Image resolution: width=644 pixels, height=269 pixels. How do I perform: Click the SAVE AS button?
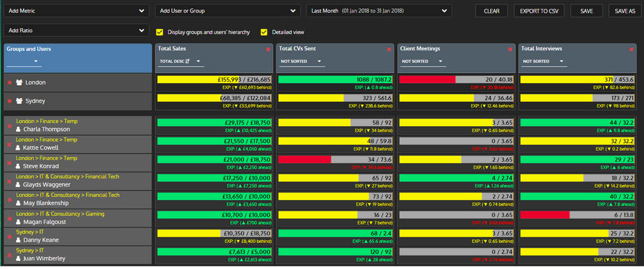625,11
